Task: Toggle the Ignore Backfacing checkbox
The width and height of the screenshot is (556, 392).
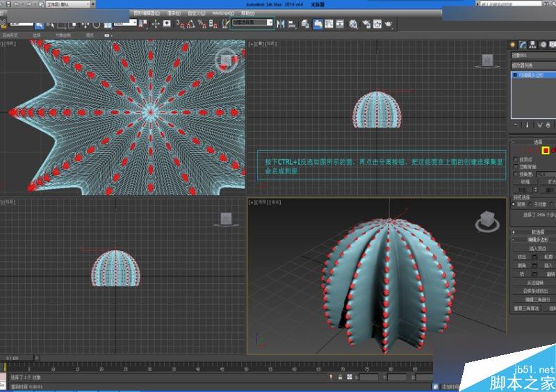Action: 516,166
